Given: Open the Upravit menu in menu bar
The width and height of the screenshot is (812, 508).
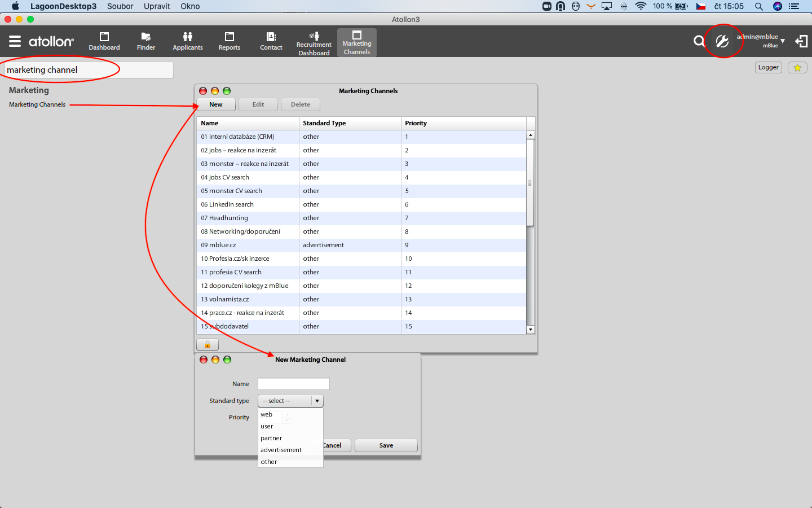Looking at the screenshot, I should tap(157, 6).
